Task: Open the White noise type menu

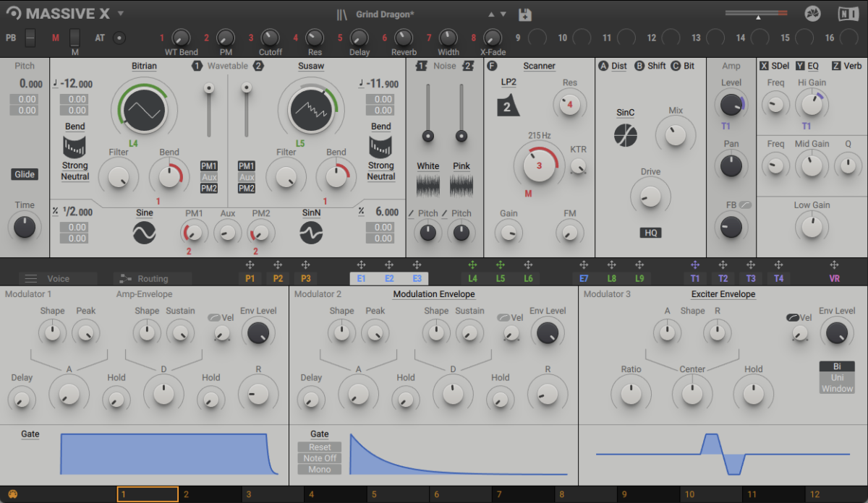Action: click(428, 166)
